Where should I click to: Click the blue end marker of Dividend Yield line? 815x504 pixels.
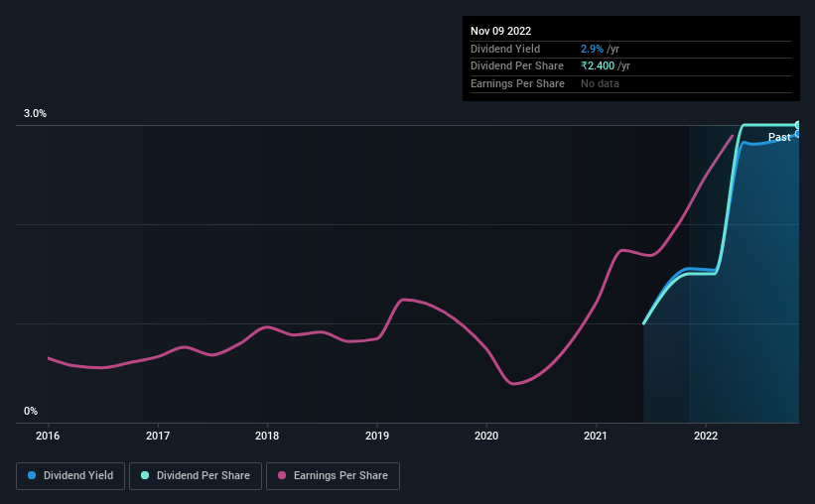coord(798,133)
